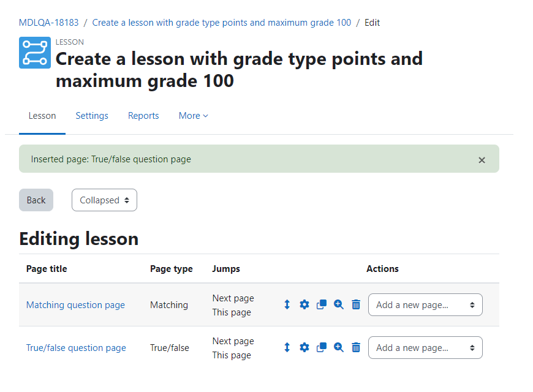This screenshot has height=392, width=533.
Task: Open Add a new page dropdown in Matching row
Action: click(x=425, y=304)
